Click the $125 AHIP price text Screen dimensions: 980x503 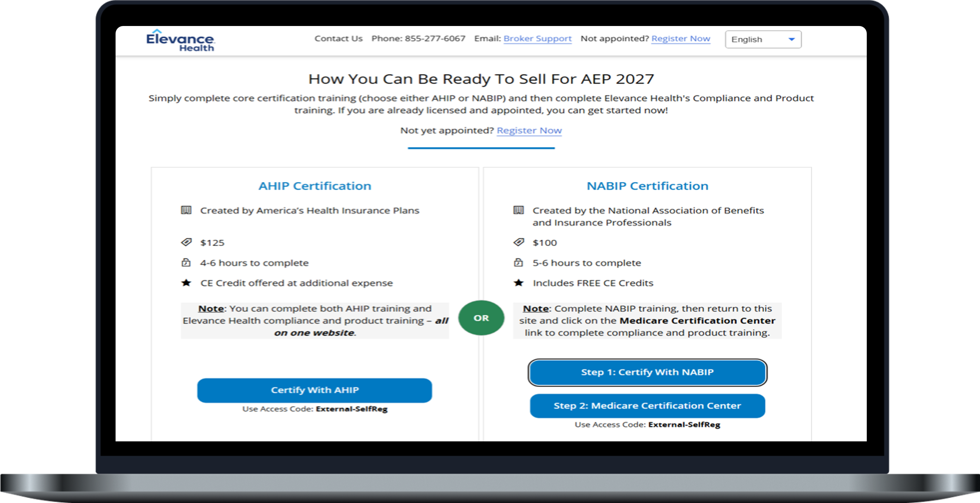click(x=212, y=242)
